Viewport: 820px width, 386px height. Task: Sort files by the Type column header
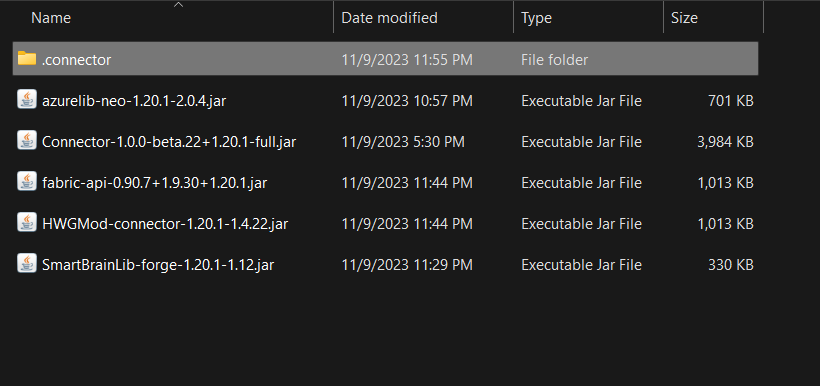coord(536,18)
